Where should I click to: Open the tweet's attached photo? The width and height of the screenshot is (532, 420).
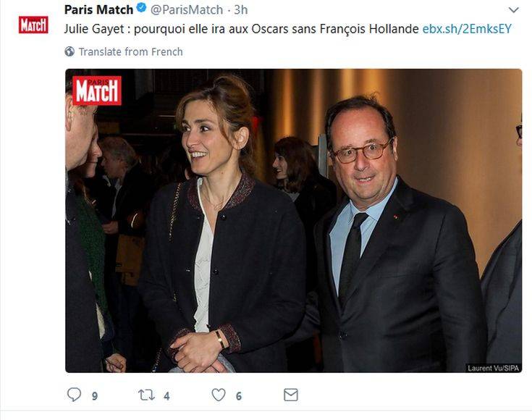point(293,221)
